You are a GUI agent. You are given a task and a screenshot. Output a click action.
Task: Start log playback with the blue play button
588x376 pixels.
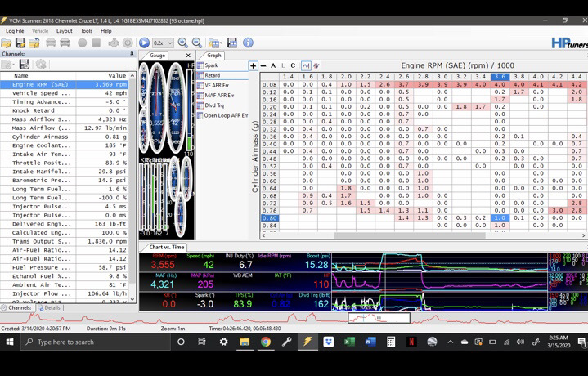144,43
